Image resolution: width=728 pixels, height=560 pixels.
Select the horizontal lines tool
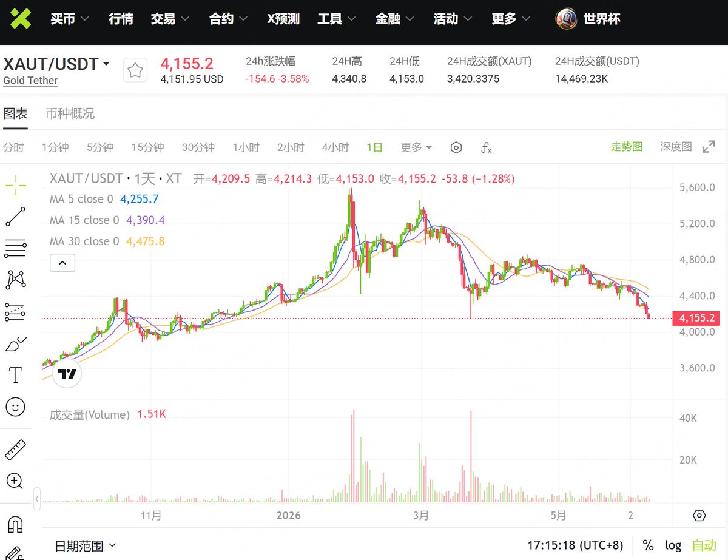15,248
